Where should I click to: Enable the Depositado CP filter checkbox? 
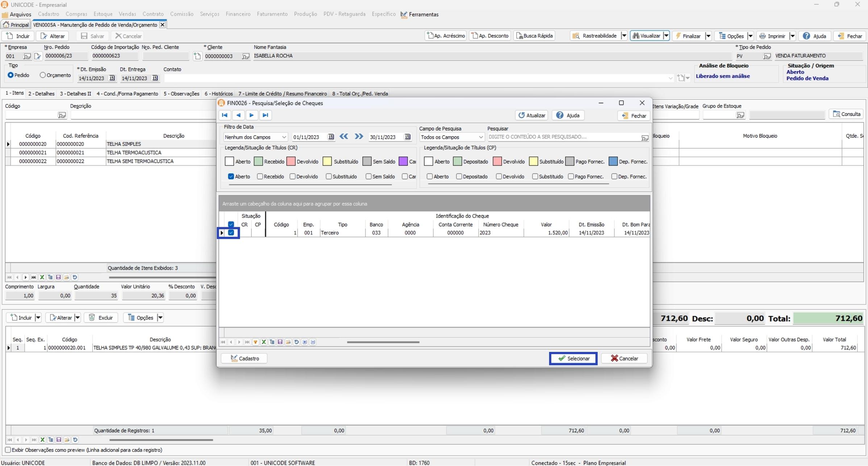point(459,176)
